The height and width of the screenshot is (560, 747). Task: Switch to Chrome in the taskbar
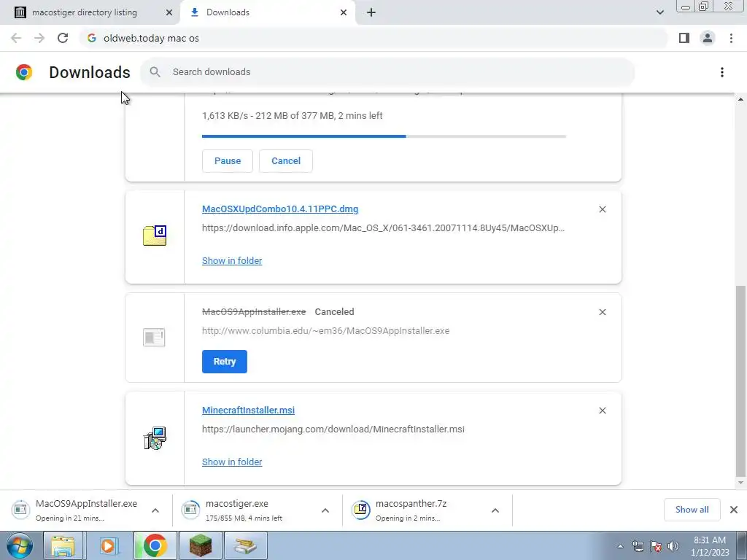(x=155, y=545)
